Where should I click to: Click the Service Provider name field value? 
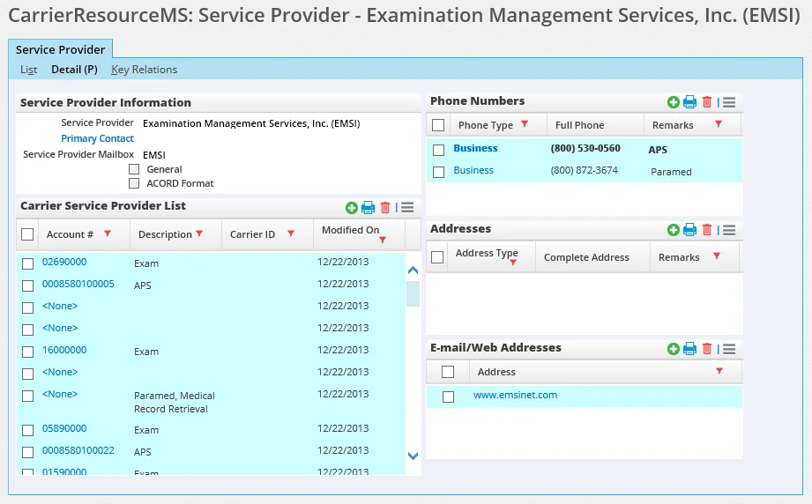tap(251, 123)
